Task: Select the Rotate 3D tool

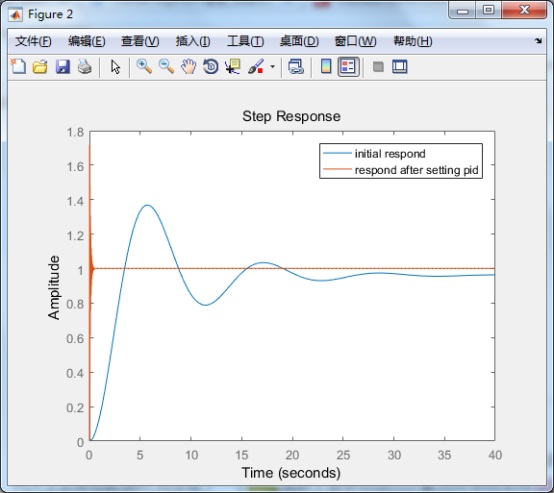Action: pyautogui.click(x=211, y=66)
